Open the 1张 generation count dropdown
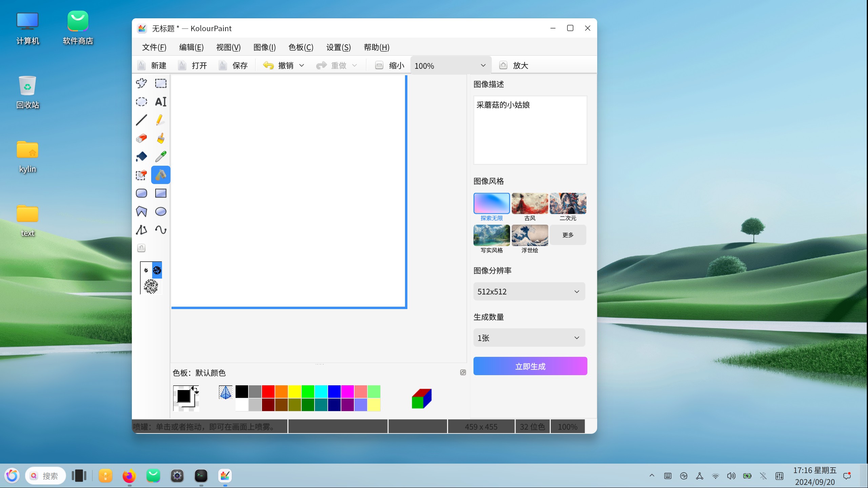This screenshot has height=488, width=868. pos(529,338)
